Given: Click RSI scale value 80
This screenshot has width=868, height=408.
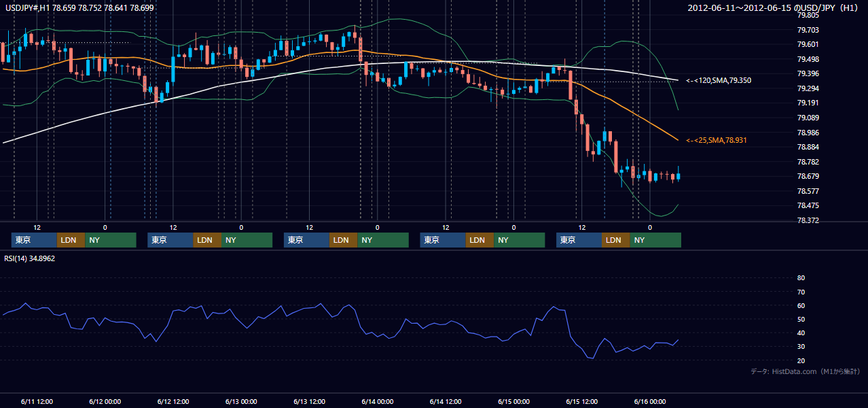Looking at the screenshot, I should pos(801,278).
